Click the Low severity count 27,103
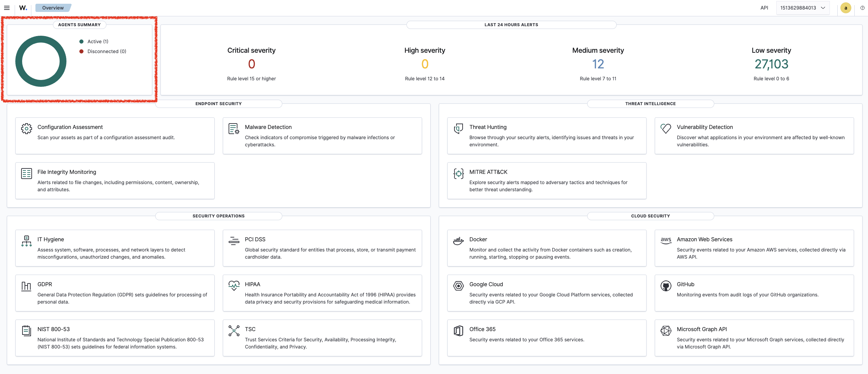The height and width of the screenshot is (374, 868). coord(771,64)
